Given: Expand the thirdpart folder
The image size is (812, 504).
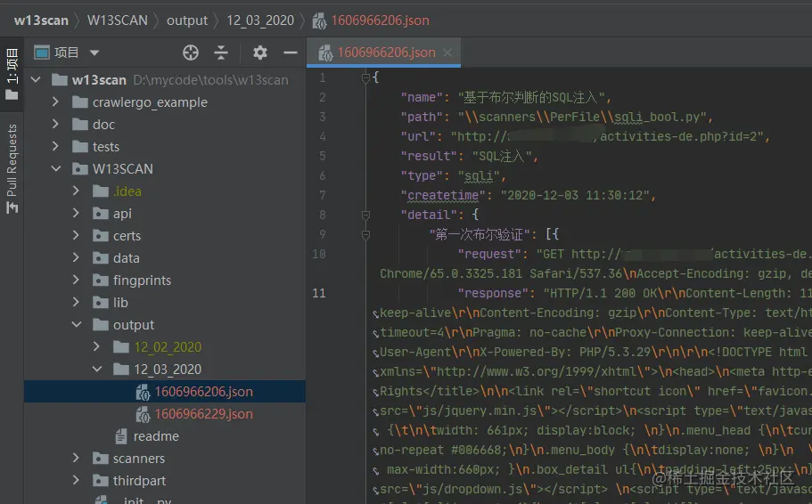Looking at the screenshot, I should (x=76, y=480).
